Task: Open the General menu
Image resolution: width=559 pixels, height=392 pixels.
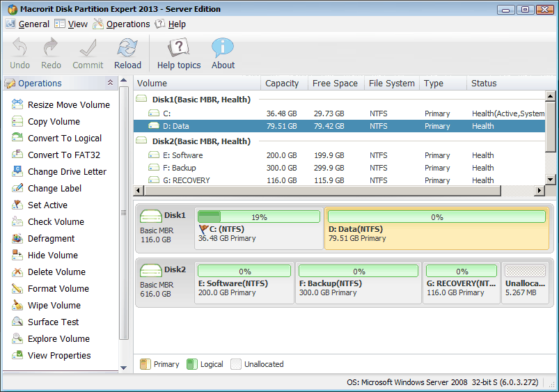Action: pyautogui.click(x=27, y=24)
